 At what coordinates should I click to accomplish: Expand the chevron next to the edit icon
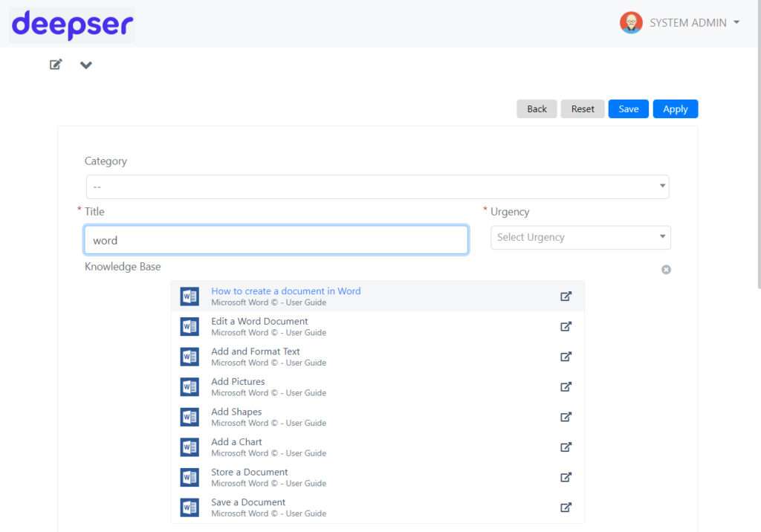click(86, 65)
